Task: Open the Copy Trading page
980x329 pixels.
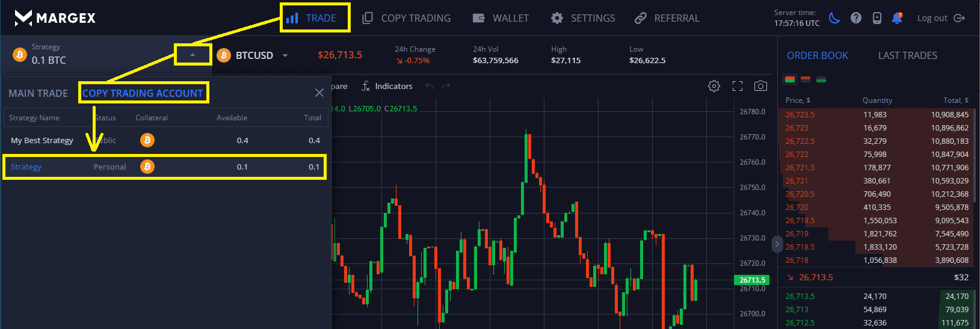Action: pyautogui.click(x=407, y=18)
